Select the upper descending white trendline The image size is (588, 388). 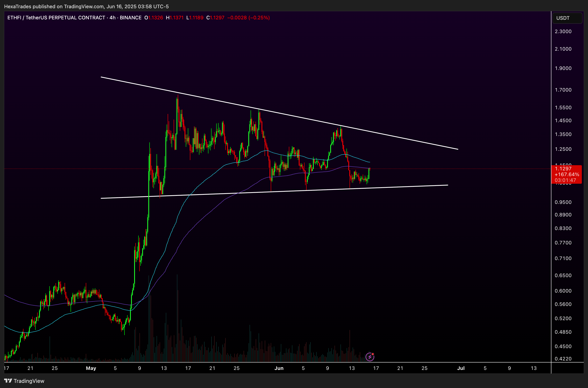pyautogui.click(x=279, y=113)
